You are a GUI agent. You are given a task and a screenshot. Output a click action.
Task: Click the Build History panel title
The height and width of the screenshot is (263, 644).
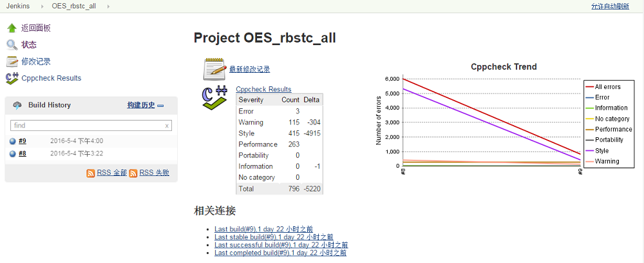(x=50, y=105)
